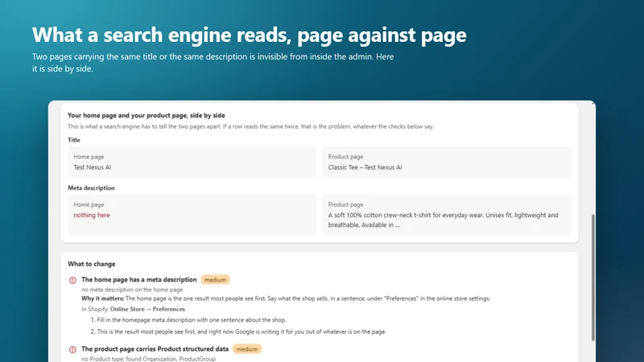Viewport: 644px width, 362px height.
Task: Click the line 'This is what a search engine has to tell'
Action: pos(250,126)
